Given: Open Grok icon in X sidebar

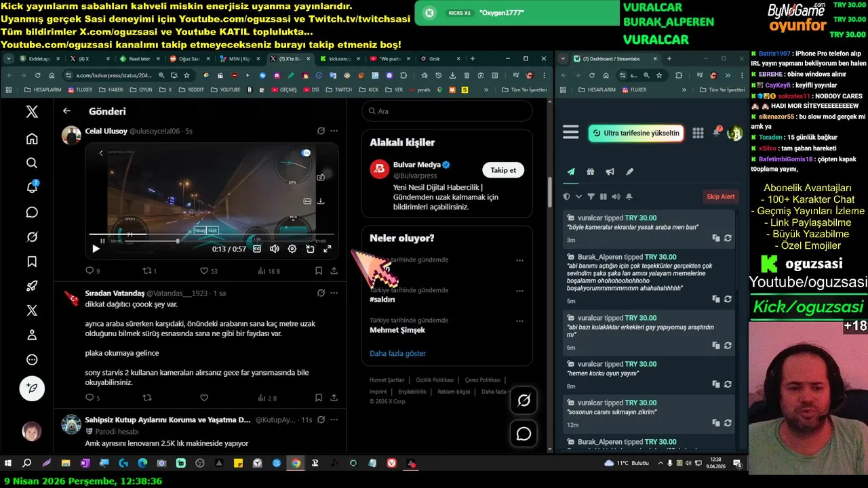Looking at the screenshot, I should [x=32, y=237].
